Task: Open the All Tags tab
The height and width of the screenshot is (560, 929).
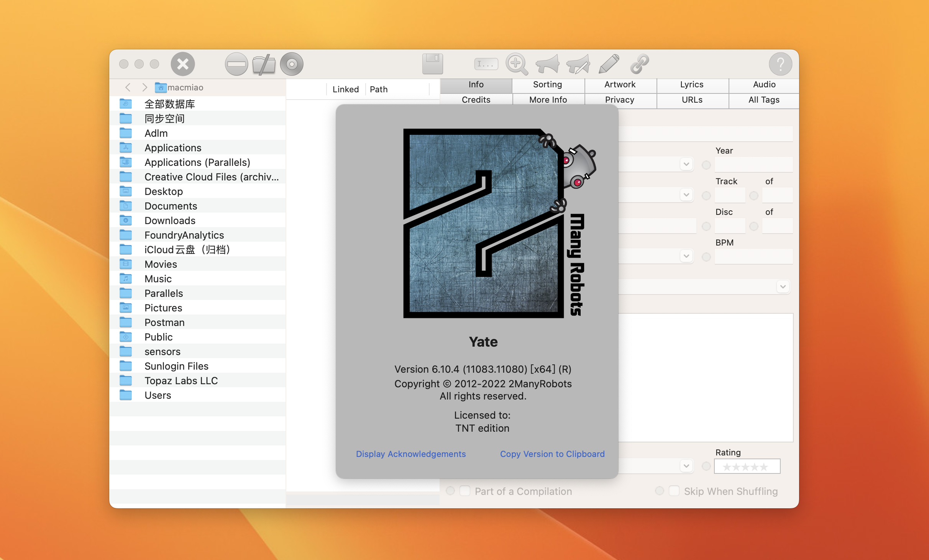Action: (764, 100)
